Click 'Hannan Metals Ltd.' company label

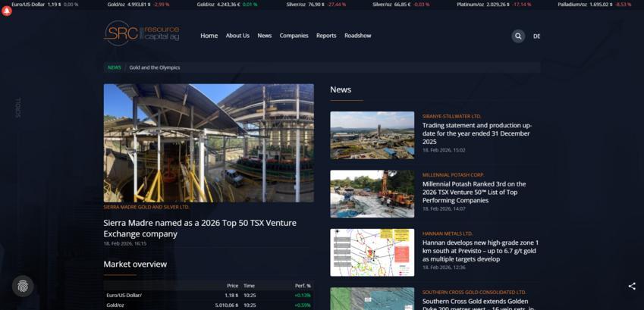(x=448, y=233)
